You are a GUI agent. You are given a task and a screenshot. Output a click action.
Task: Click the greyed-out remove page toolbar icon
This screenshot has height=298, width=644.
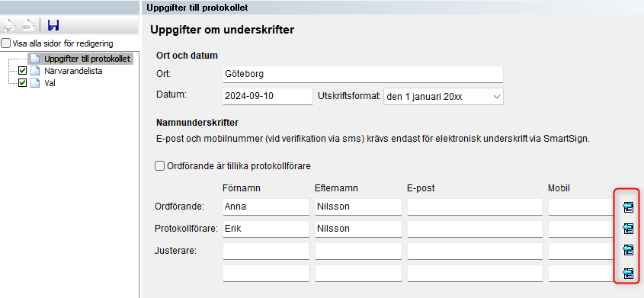tap(28, 25)
